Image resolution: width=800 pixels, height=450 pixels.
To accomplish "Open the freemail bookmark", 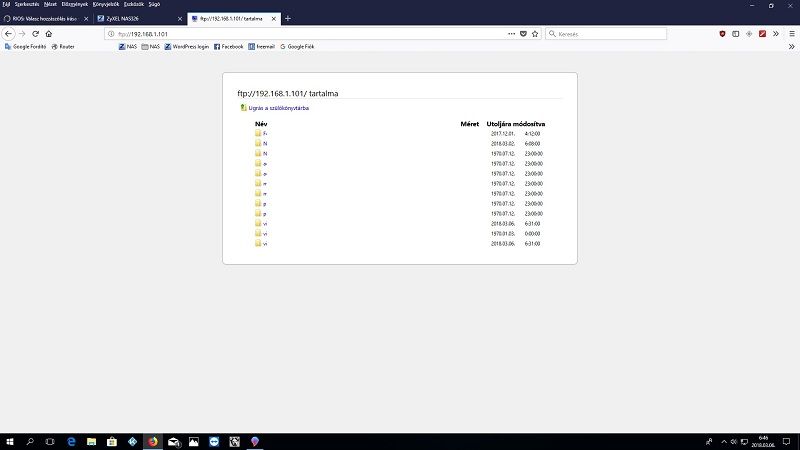I will pyautogui.click(x=261, y=46).
